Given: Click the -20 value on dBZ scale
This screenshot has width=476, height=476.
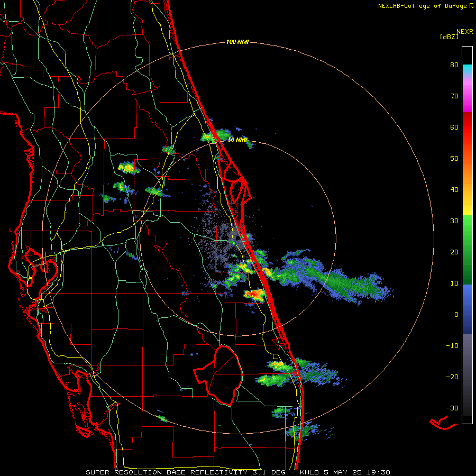Looking at the screenshot, I should [x=452, y=377].
